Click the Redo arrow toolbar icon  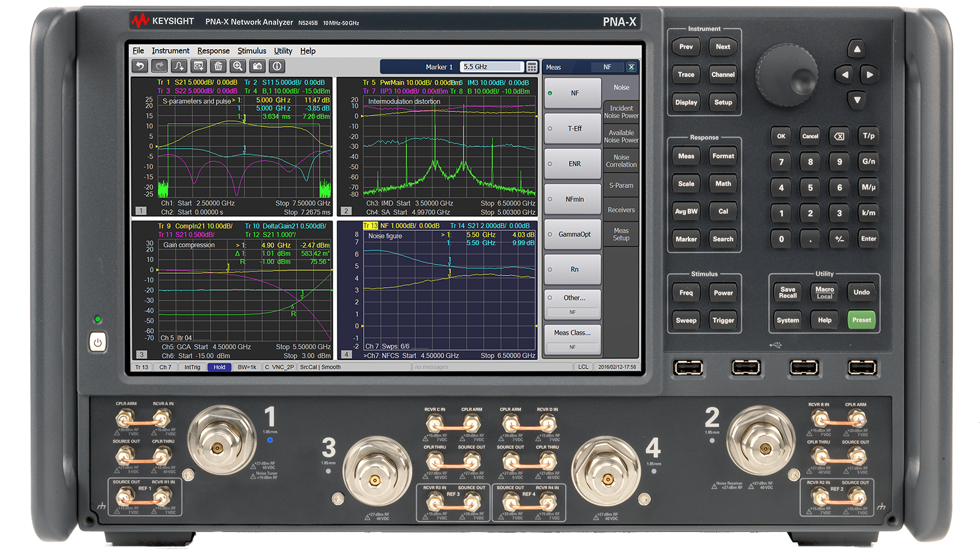pyautogui.click(x=160, y=66)
